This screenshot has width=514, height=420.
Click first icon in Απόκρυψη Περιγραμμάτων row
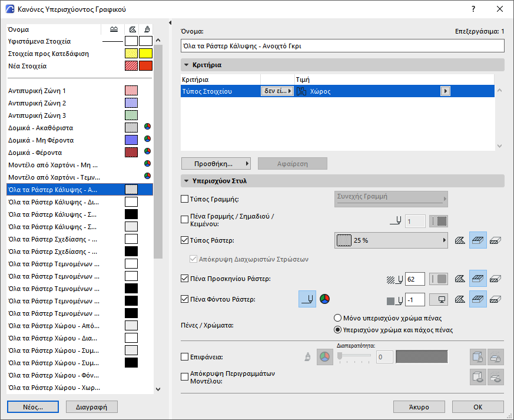click(478, 377)
